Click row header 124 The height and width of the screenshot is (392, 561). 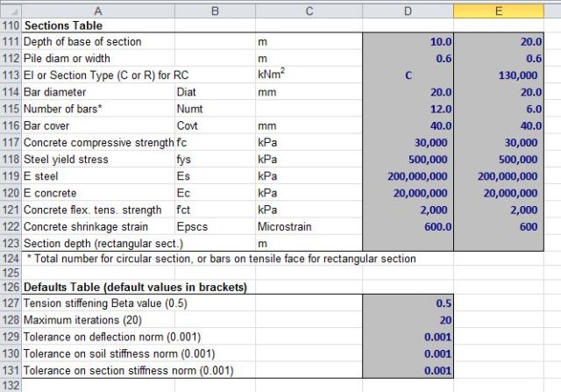coord(11,258)
